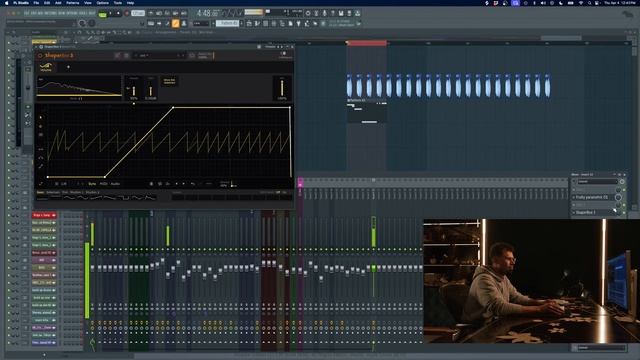Open the Piano roll view shortcut icon
Viewport: 640px width, 360px height.
[x=258, y=24]
